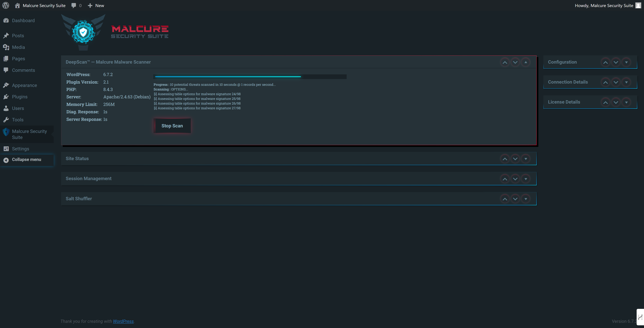Toggle the Session Management panel open

526,179
